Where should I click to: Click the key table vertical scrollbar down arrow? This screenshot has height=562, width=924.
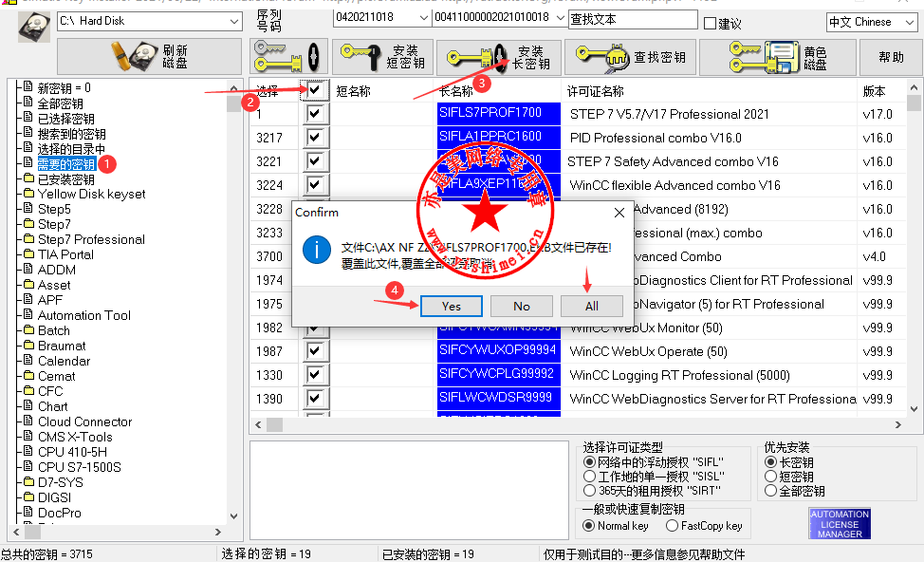pos(914,408)
